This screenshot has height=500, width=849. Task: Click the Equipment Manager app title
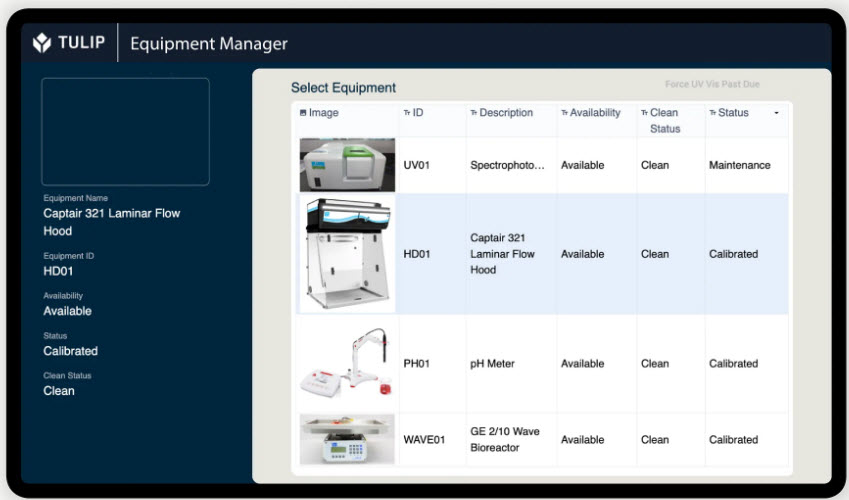209,44
